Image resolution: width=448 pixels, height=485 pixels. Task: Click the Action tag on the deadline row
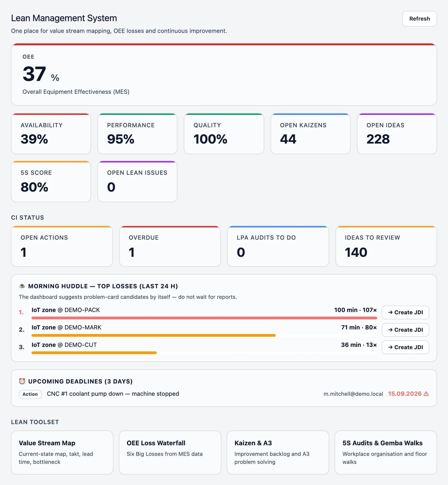tap(30, 394)
